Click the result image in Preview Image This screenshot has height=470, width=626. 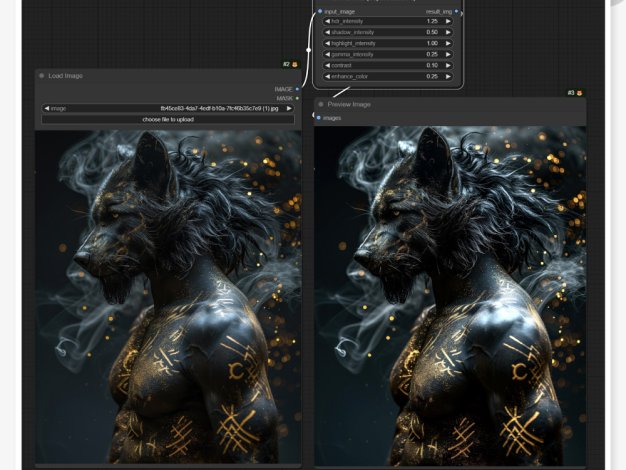point(450,296)
